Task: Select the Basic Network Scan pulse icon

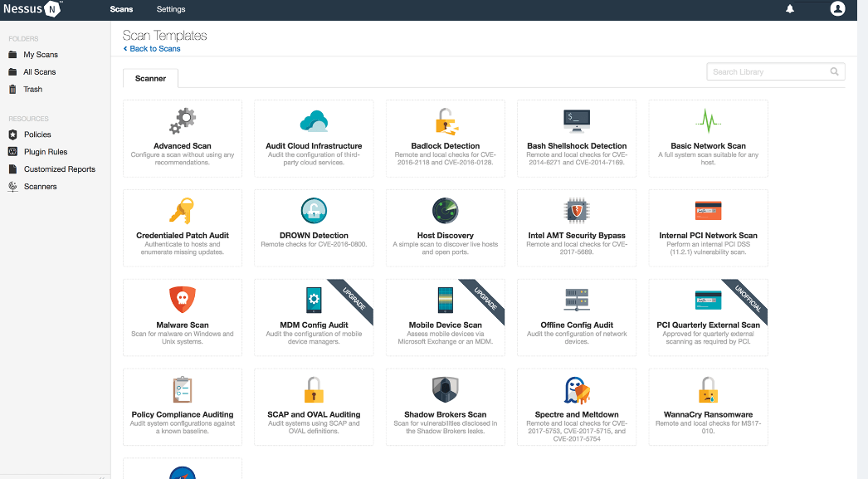Action: (x=708, y=120)
